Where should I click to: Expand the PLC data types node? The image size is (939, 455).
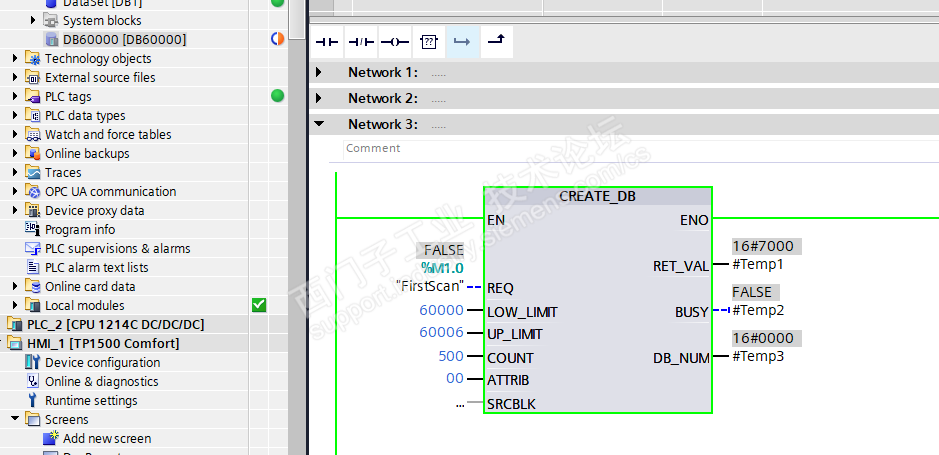coord(15,116)
